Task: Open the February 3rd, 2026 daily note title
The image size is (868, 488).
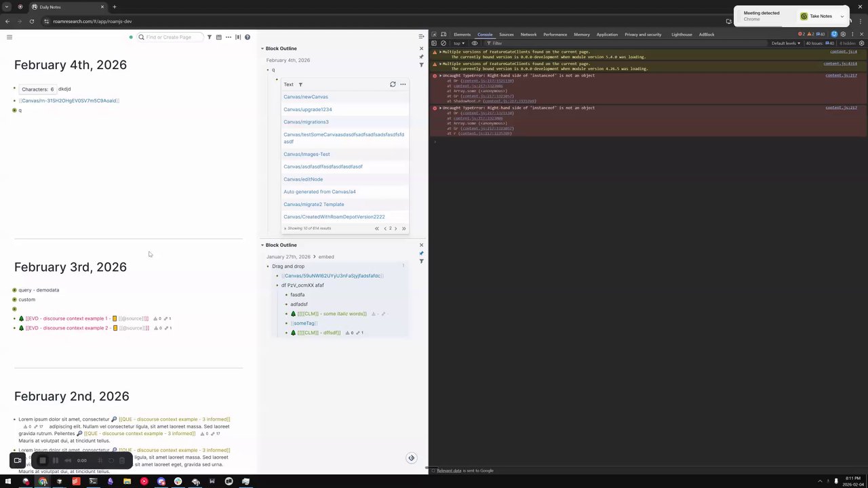Action: point(71,267)
